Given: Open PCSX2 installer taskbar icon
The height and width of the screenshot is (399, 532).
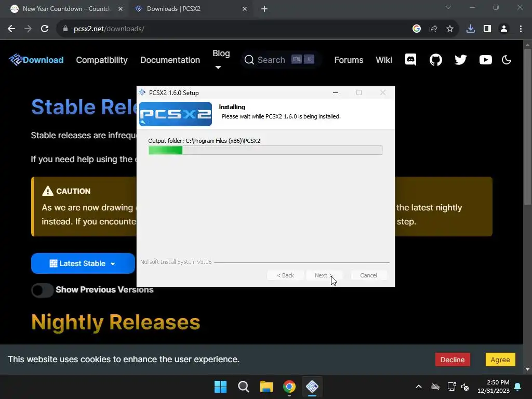Looking at the screenshot, I should (312, 387).
